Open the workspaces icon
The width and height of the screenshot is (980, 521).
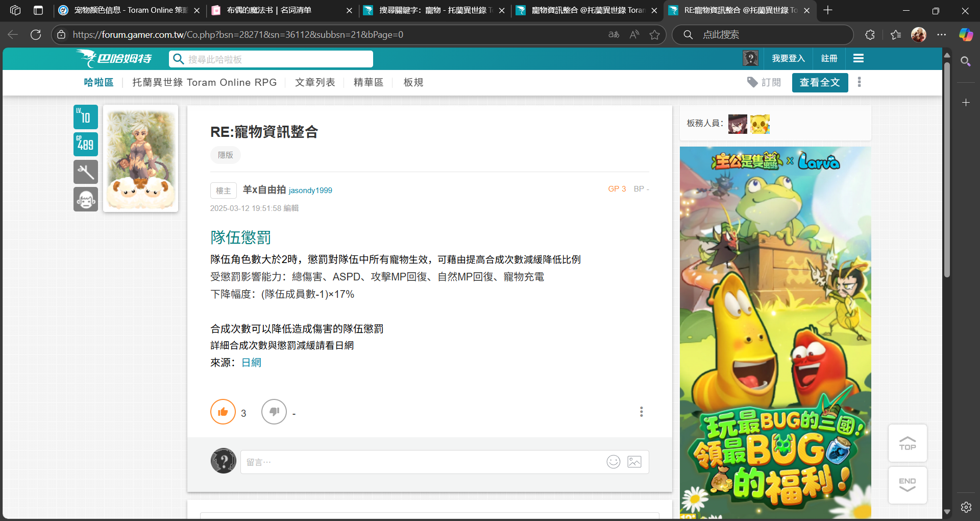[15, 10]
